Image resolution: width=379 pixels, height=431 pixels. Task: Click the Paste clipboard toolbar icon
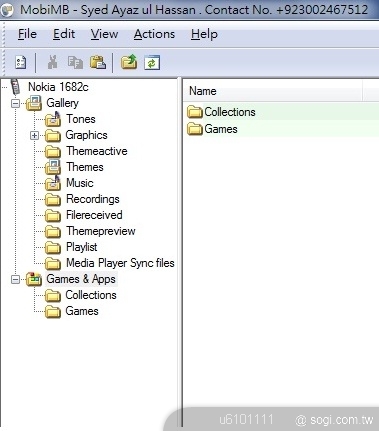pos(98,62)
